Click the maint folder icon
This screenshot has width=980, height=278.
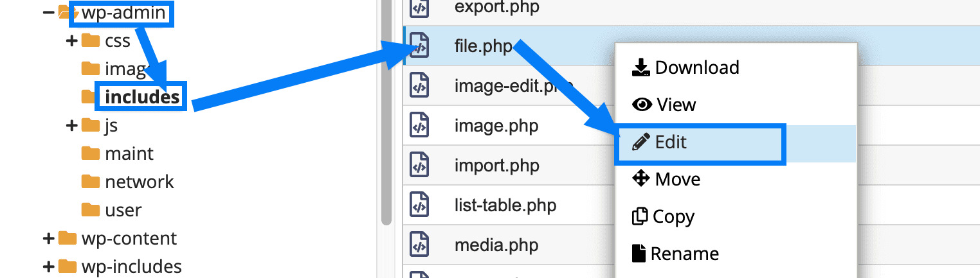click(x=90, y=154)
